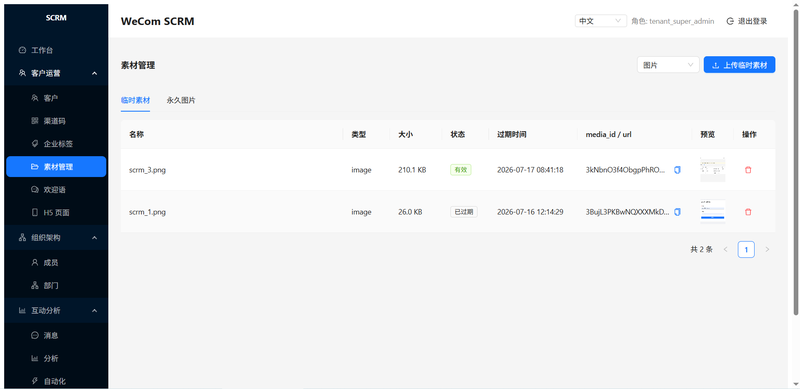Click the 过期时间 column header

coord(512,135)
